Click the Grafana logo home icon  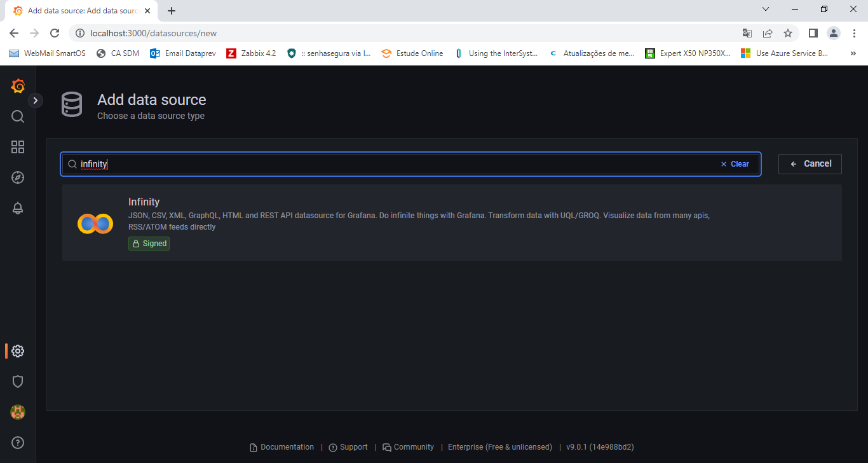pos(18,86)
